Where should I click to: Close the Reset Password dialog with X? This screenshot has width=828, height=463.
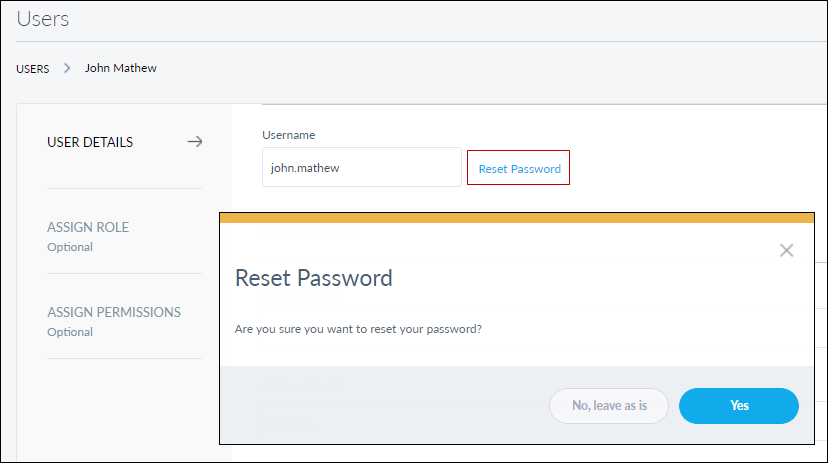(x=786, y=250)
